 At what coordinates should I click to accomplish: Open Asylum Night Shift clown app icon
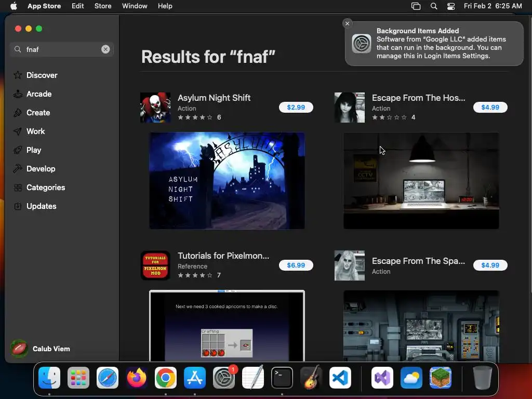155,107
